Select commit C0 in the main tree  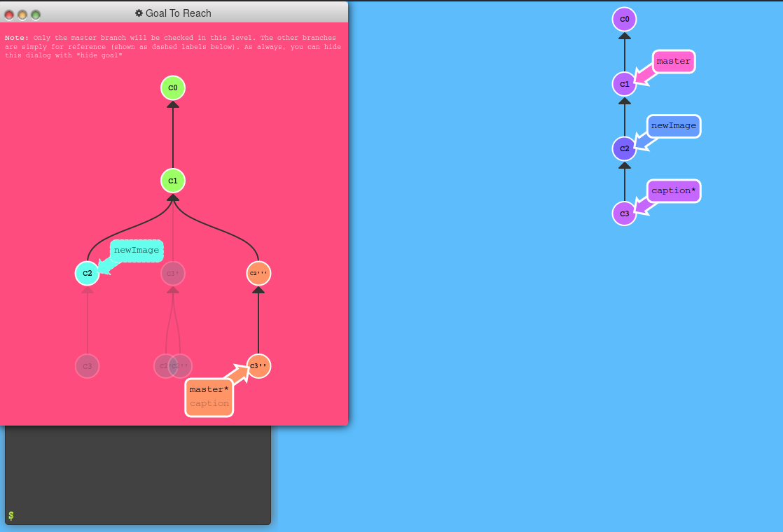pos(623,20)
